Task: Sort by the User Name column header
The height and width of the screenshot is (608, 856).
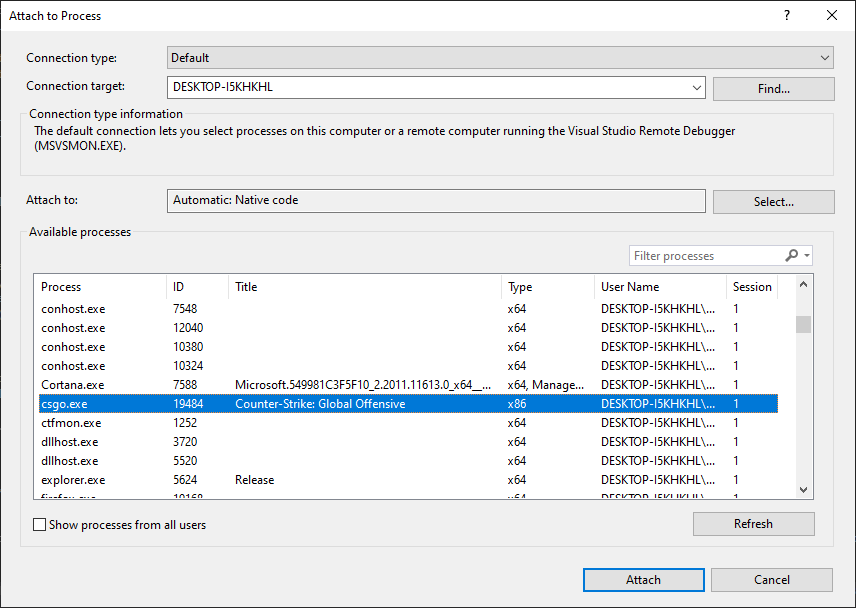Action: tap(661, 287)
